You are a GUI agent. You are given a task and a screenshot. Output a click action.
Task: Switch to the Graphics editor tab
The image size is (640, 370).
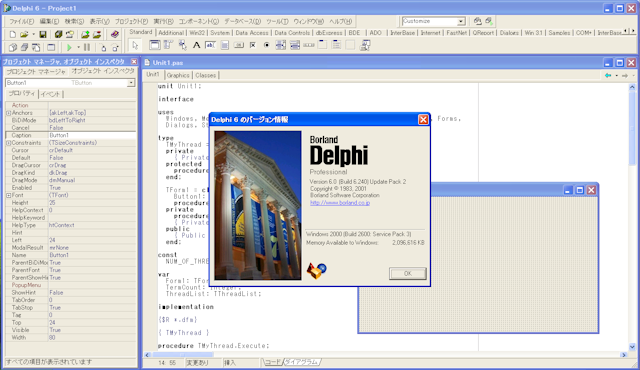178,75
